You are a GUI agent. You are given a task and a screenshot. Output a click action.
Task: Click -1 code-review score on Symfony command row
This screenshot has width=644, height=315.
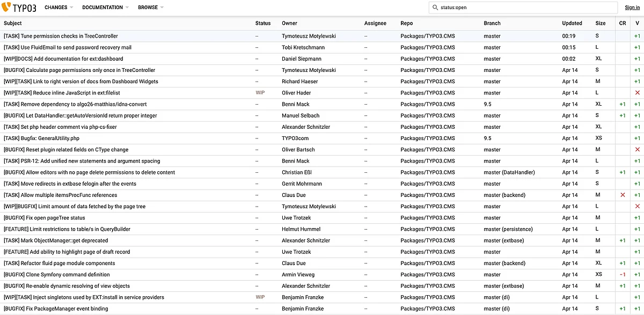pos(623,275)
